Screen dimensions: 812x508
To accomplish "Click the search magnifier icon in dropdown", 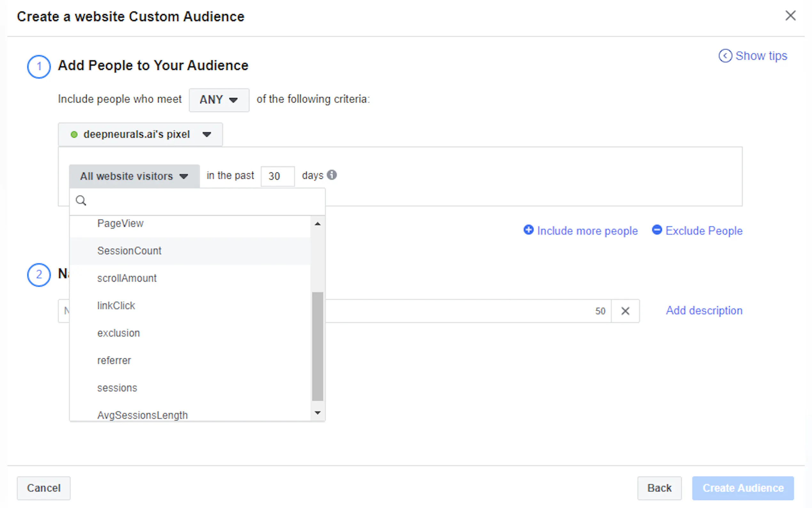I will 81,201.
